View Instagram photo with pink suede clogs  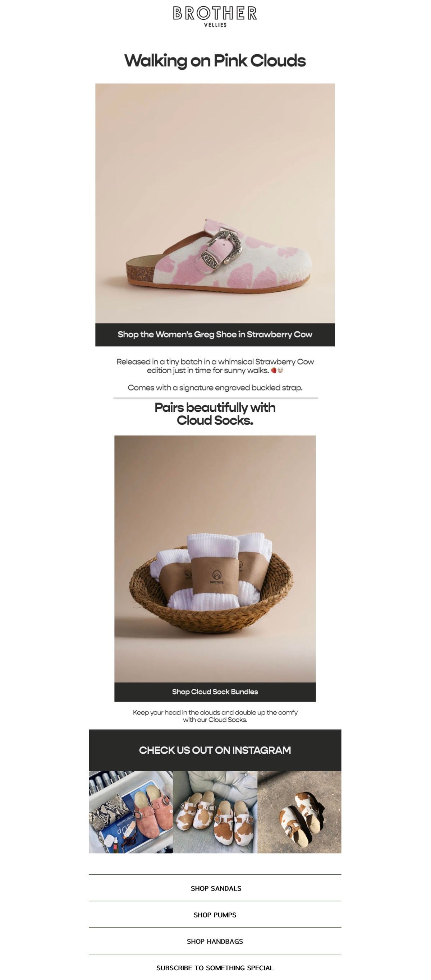tap(131, 812)
